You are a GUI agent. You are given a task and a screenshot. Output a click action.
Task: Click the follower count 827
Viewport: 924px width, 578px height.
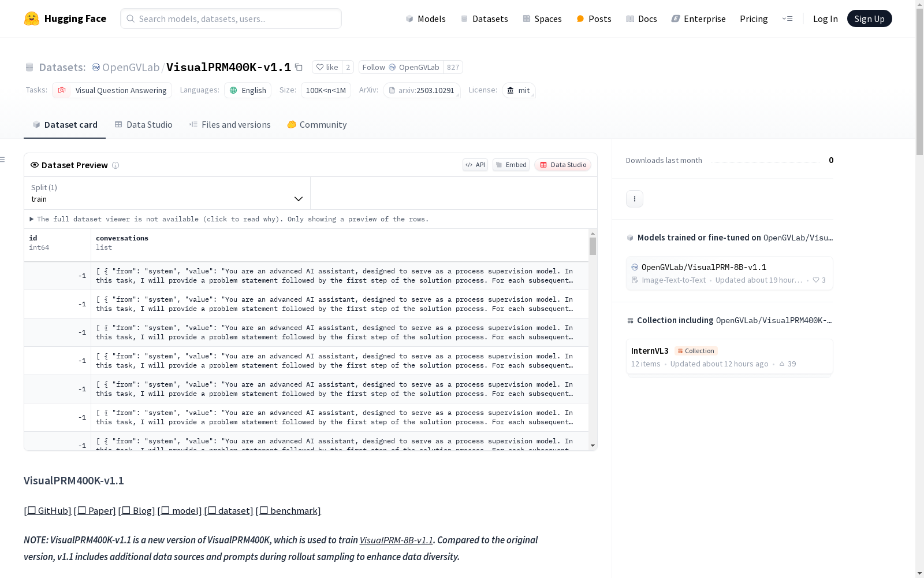pyautogui.click(x=453, y=67)
